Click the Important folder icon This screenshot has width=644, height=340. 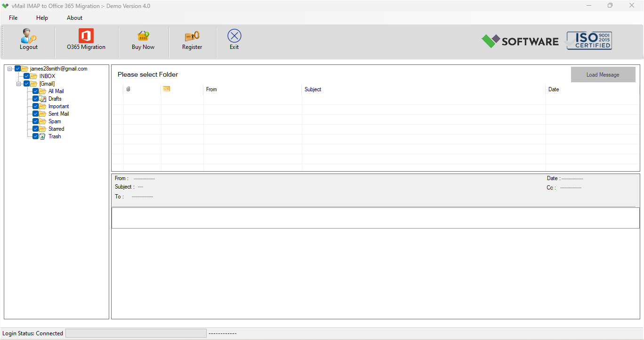pos(42,106)
